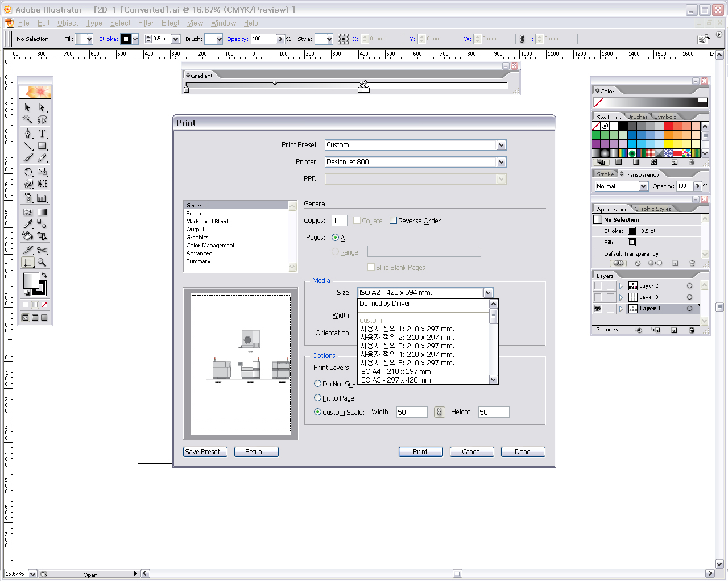Switch to the Brushes tab

pos(637,117)
